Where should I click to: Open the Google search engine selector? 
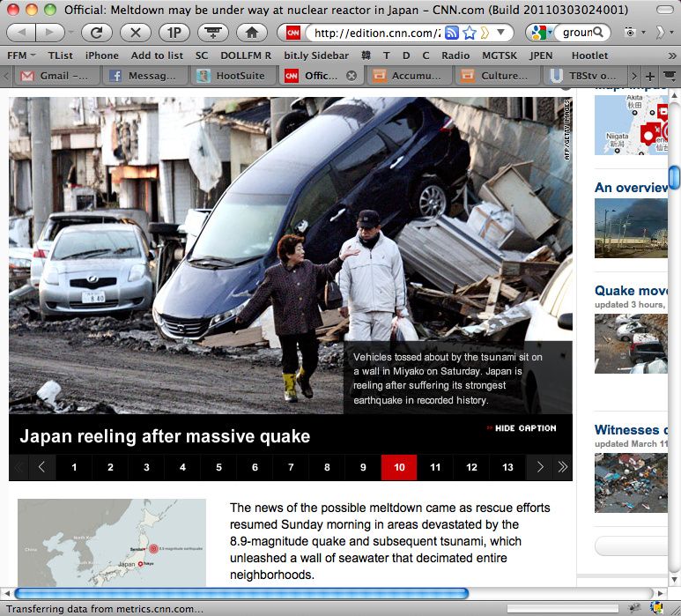pyautogui.click(x=541, y=33)
